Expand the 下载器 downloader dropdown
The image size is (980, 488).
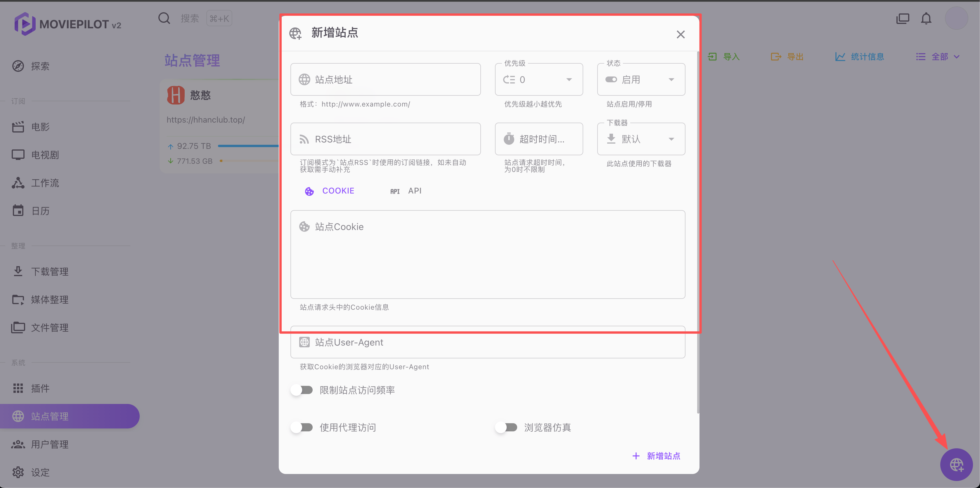tap(671, 139)
